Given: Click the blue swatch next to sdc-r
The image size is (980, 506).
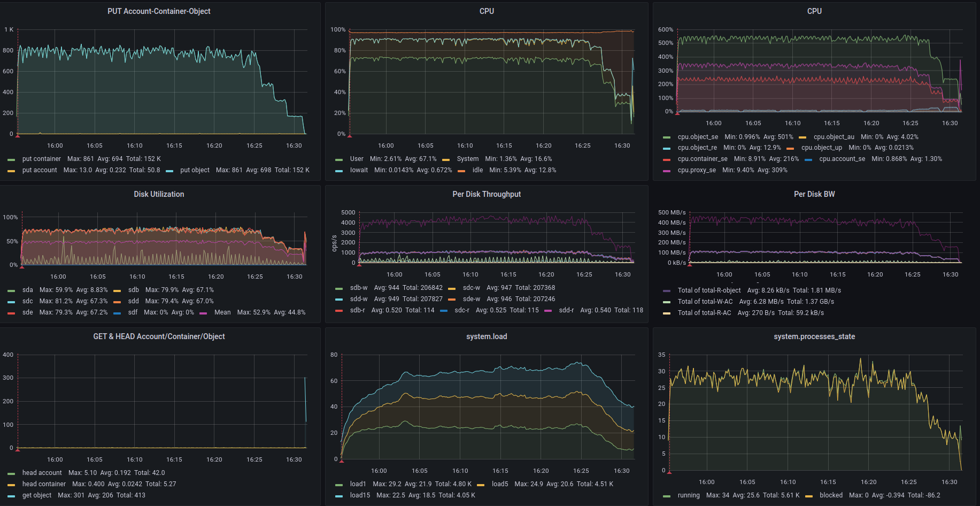Looking at the screenshot, I should click(444, 310).
